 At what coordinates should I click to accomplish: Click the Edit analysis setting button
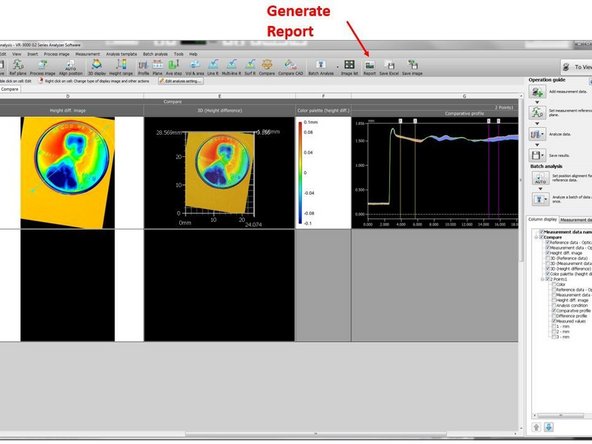[181, 81]
